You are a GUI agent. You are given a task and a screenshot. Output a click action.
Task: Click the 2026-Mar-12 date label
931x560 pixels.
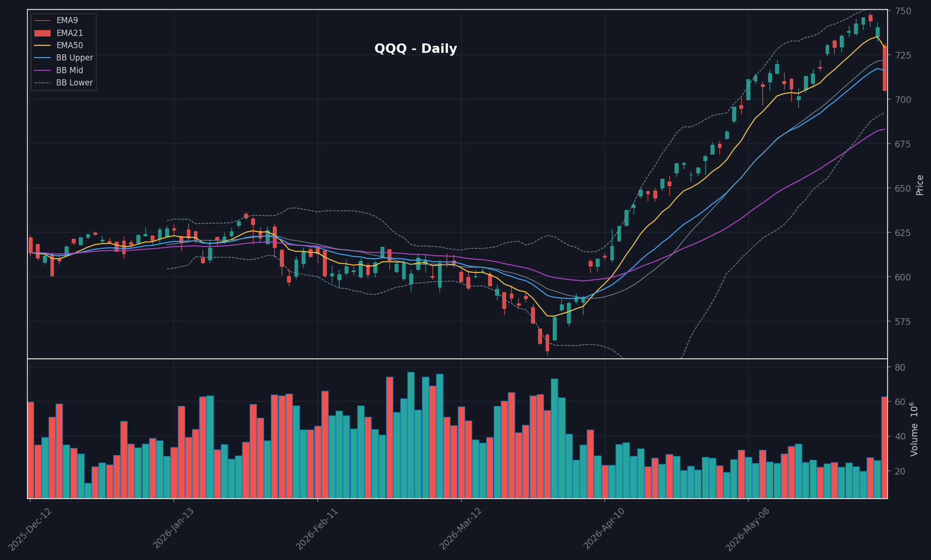[461, 529]
